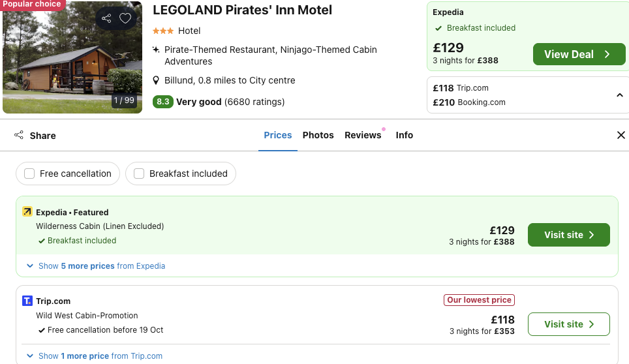
Task: Click the share icon on hotel photo
Action: [x=107, y=18]
